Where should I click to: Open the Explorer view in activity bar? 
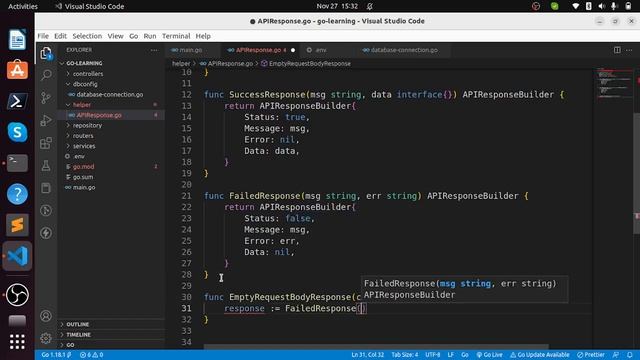46,53
